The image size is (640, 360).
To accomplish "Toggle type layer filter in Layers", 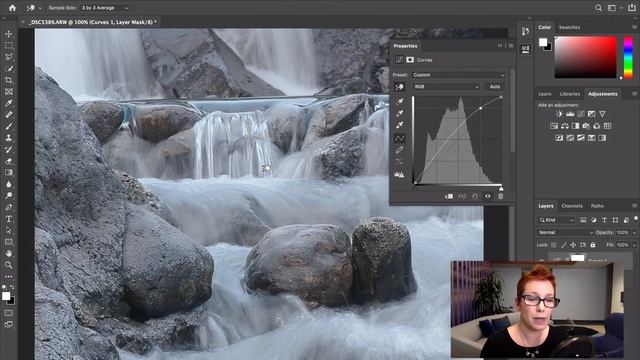I will [604, 220].
